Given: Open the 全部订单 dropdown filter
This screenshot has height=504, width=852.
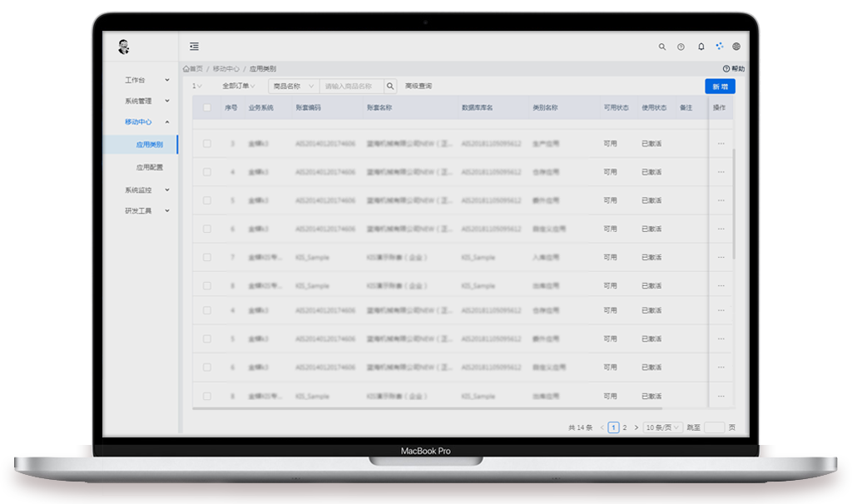Looking at the screenshot, I should pyautogui.click(x=240, y=86).
